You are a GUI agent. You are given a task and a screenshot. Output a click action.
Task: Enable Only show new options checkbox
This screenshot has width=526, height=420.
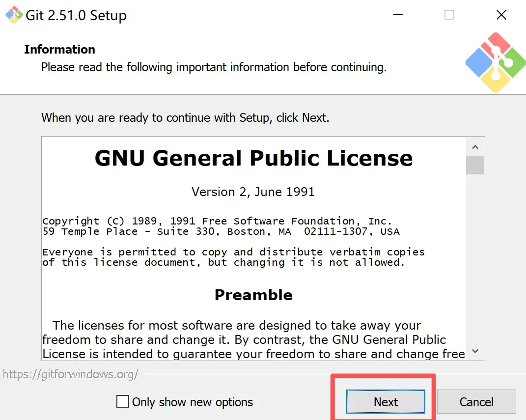tap(123, 401)
